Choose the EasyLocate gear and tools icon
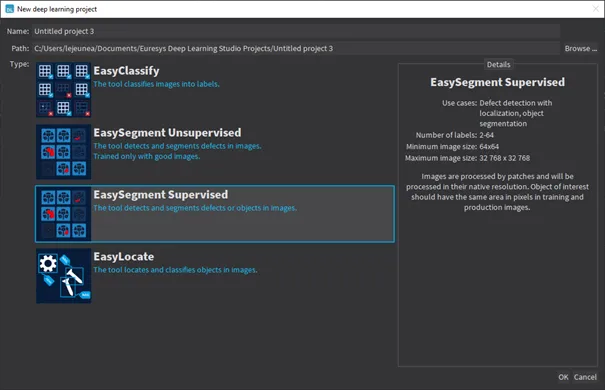Screen dimensions: 605x390 coord(64,276)
